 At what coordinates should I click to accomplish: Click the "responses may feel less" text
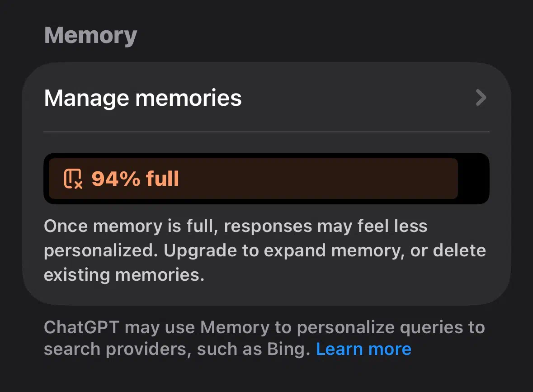pos(325,226)
